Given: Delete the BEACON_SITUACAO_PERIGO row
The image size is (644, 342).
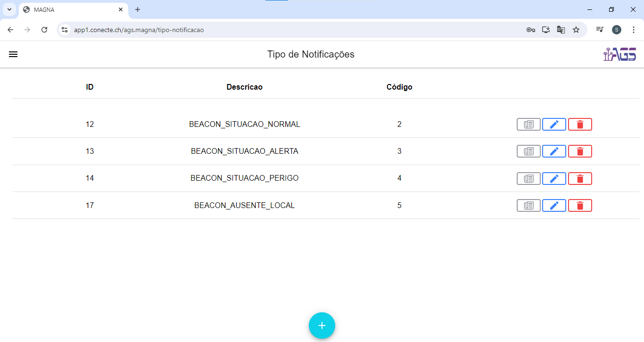Looking at the screenshot, I should click(580, 178).
